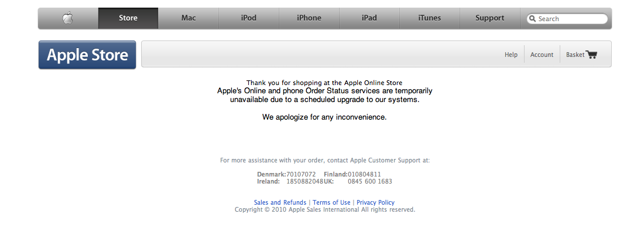644x251 pixels.
Task: Open the Account link
Action: (542, 55)
